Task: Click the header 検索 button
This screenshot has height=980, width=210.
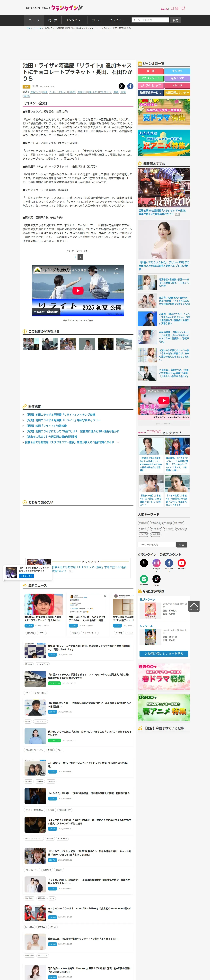Action: tap(175, 20)
